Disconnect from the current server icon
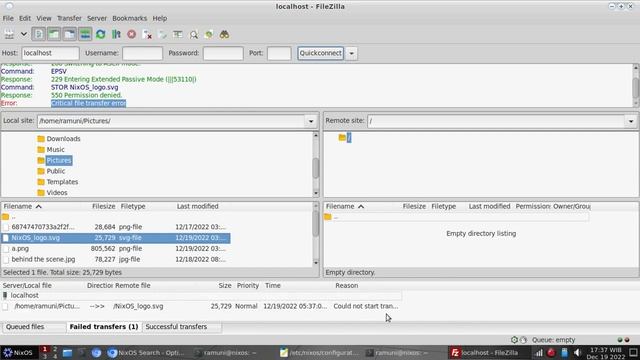Viewport: 640px width, 360px height. click(147, 34)
